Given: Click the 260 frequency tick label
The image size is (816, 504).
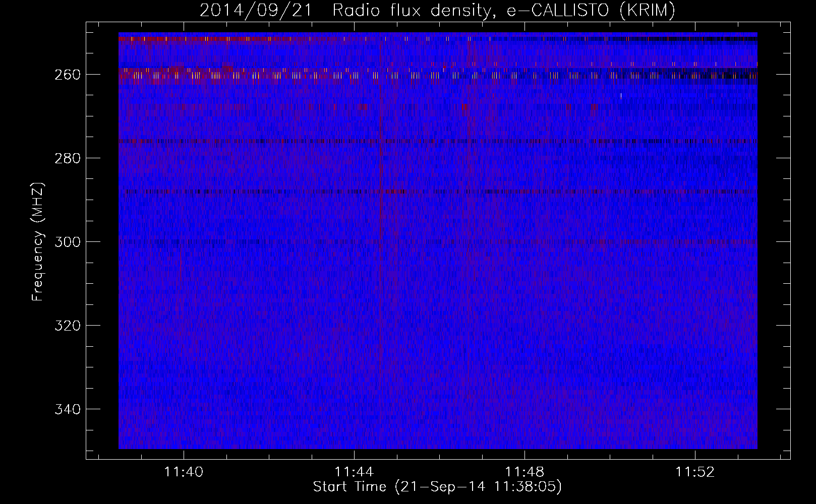Looking at the screenshot, I should (67, 75).
